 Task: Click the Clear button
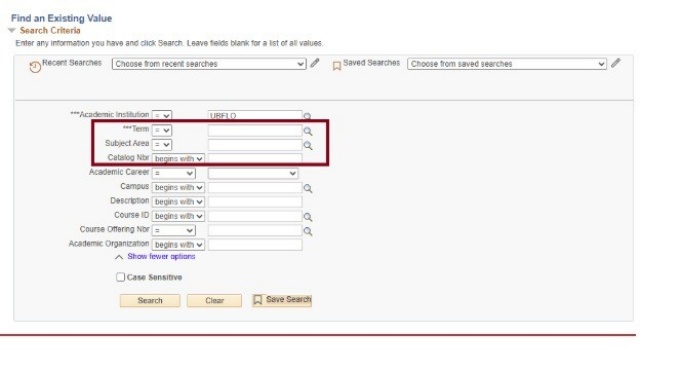[x=214, y=301]
